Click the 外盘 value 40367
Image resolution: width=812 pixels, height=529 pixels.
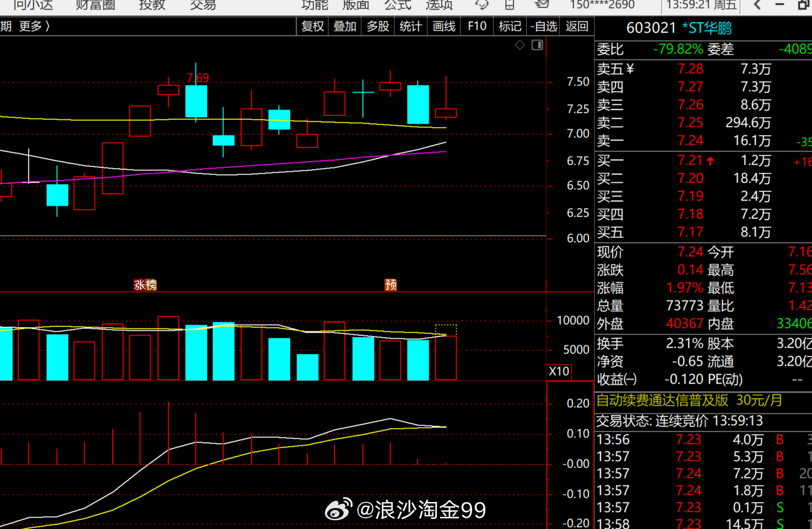point(685,324)
